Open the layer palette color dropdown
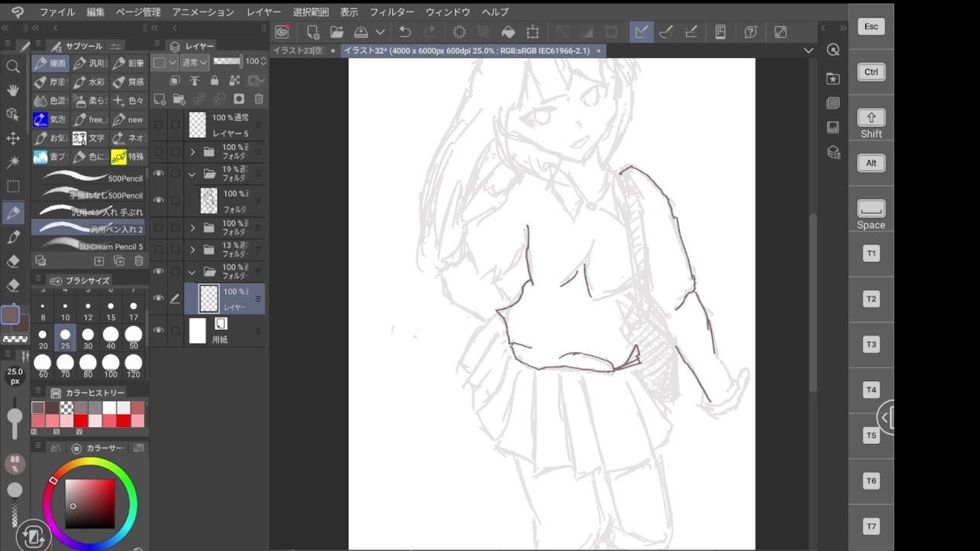980x551 pixels. [x=165, y=62]
